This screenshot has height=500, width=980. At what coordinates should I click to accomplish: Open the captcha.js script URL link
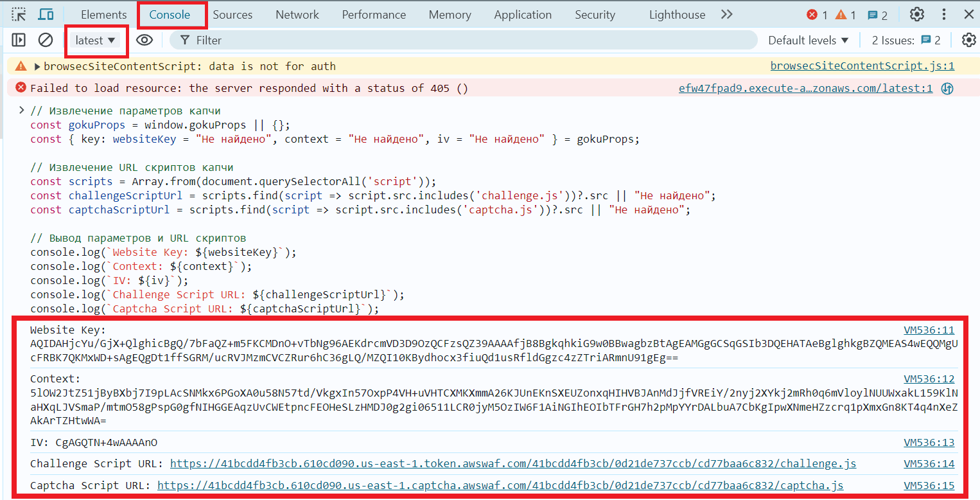500,486
